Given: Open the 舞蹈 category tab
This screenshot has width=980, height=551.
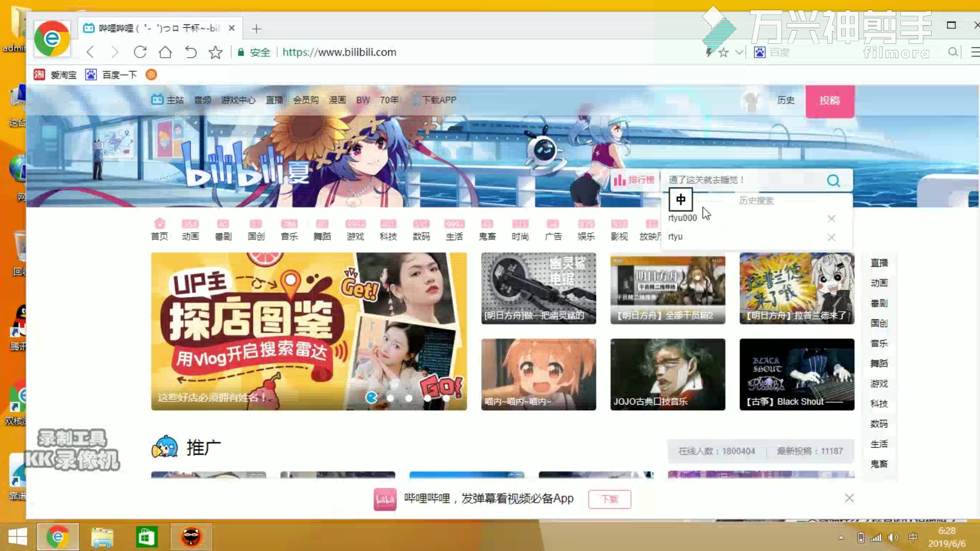Looking at the screenshot, I should (x=322, y=230).
